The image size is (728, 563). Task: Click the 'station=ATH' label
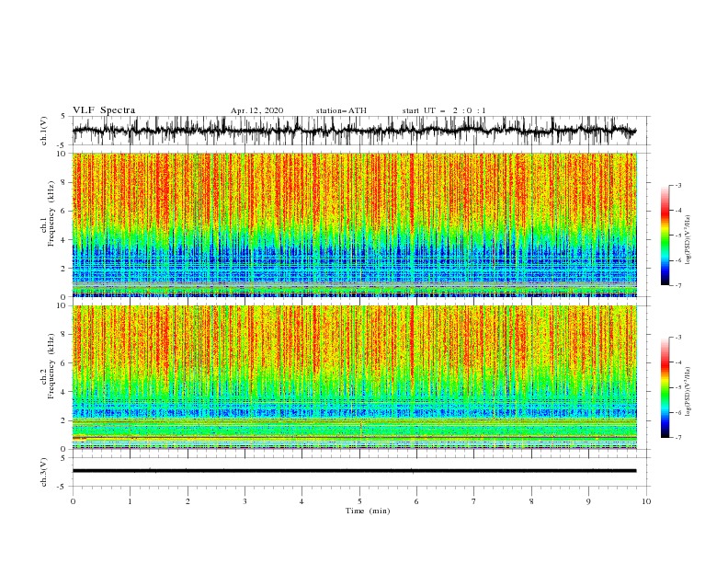pos(341,110)
